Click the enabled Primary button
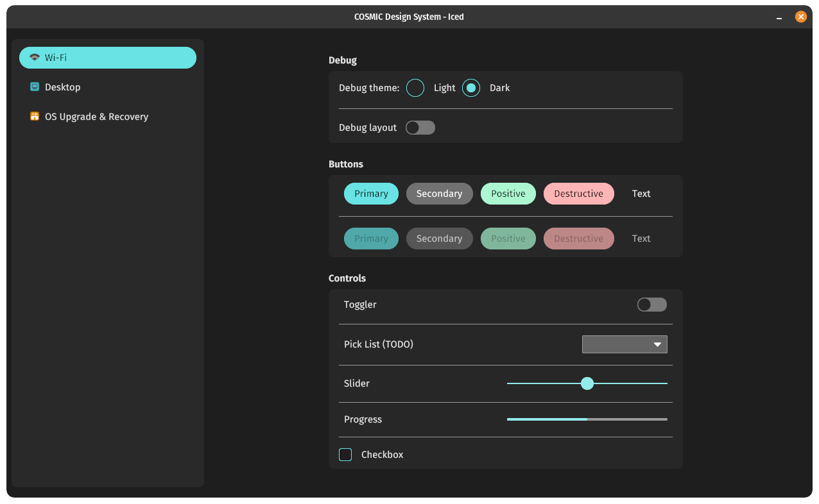Image resolution: width=819 pixels, height=504 pixels. click(371, 194)
